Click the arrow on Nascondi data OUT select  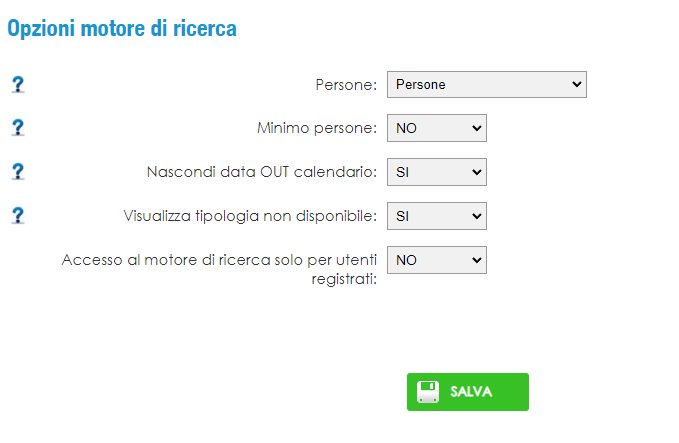[x=476, y=172]
